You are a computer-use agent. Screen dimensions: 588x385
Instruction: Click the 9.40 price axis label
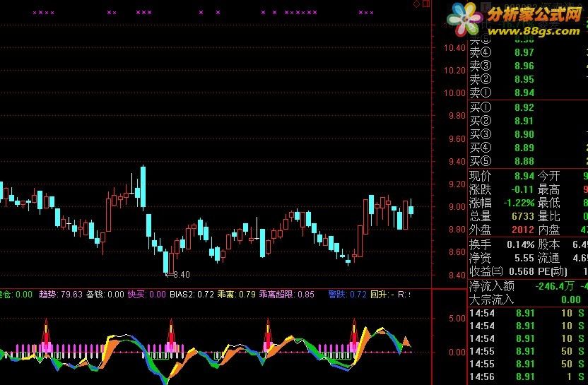click(457, 162)
